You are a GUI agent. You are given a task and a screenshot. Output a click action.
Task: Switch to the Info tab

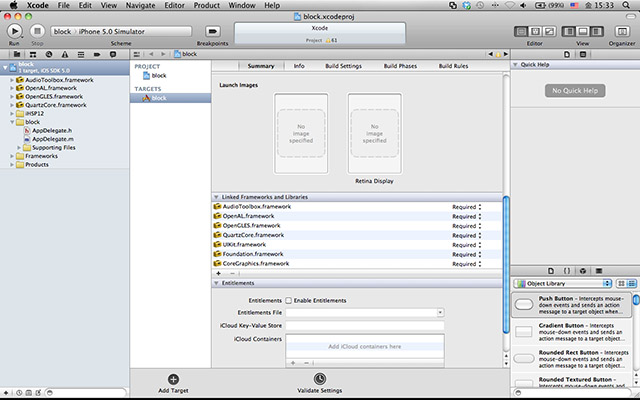click(x=299, y=66)
